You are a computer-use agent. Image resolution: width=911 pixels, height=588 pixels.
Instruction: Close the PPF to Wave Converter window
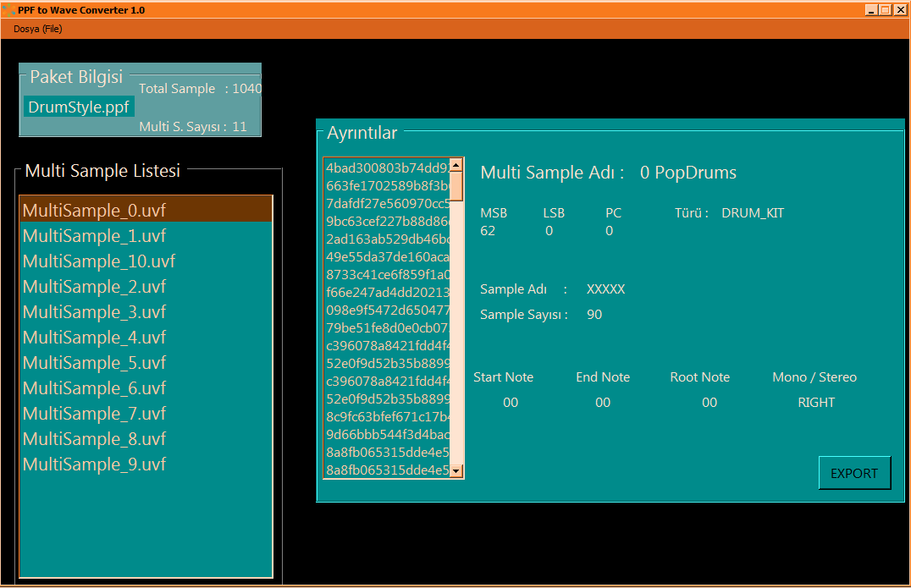tap(901, 9)
